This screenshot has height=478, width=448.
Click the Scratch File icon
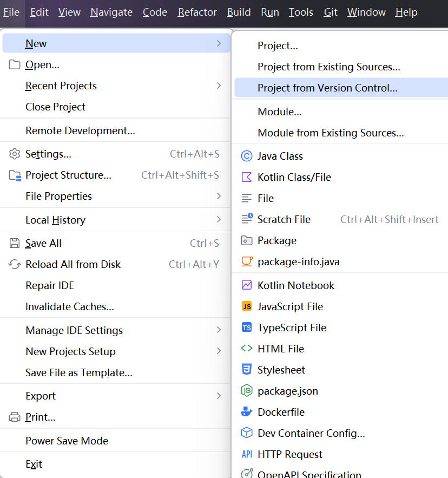247,219
